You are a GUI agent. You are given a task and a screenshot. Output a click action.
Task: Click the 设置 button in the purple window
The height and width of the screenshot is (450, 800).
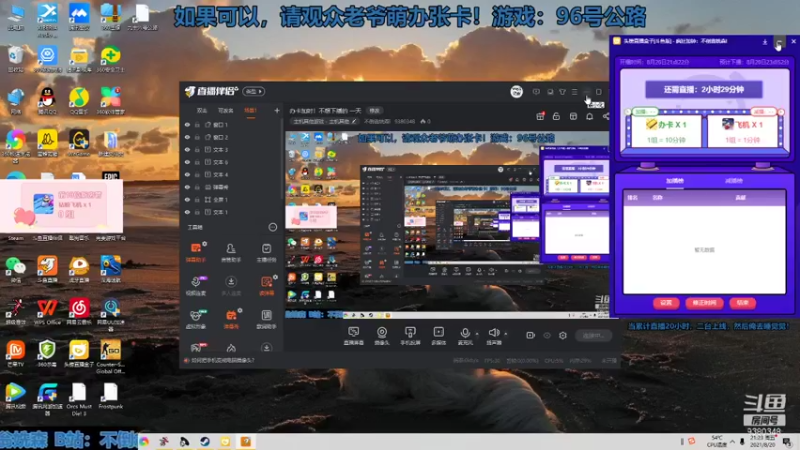(666, 303)
